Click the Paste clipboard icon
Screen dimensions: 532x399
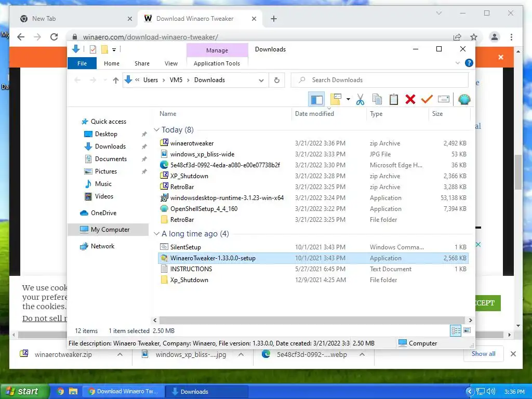click(x=394, y=99)
